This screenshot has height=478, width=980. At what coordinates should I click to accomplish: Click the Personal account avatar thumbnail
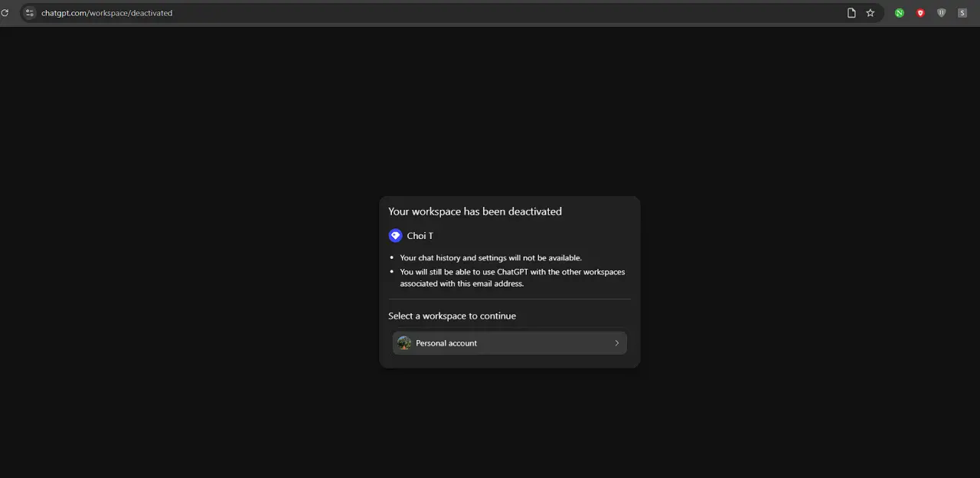[404, 343]
